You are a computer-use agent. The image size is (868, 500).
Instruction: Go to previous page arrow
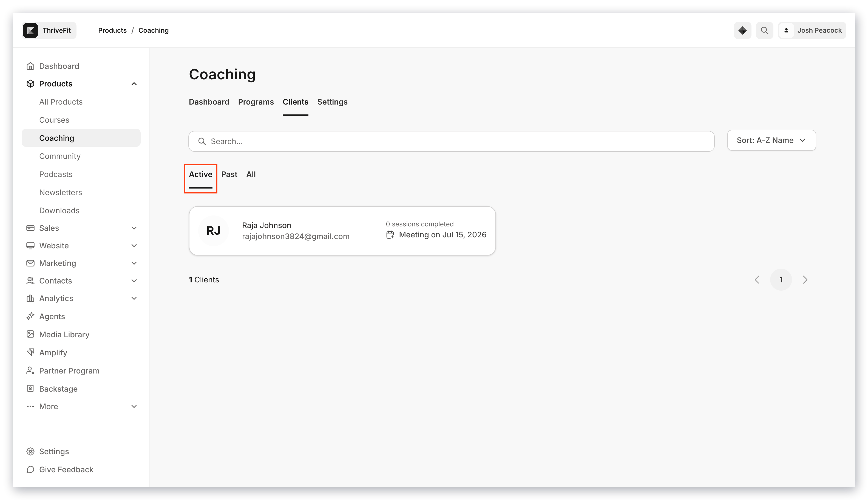tap(757, 280)
